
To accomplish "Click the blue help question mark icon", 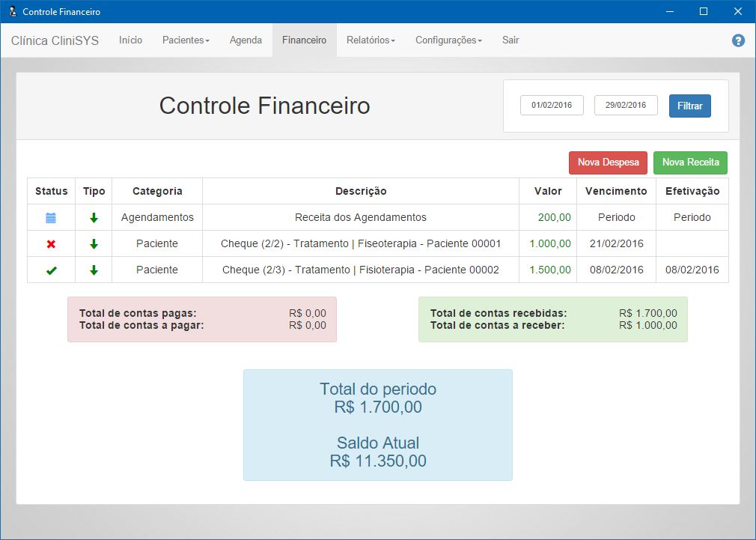I will tap(738, 40).
